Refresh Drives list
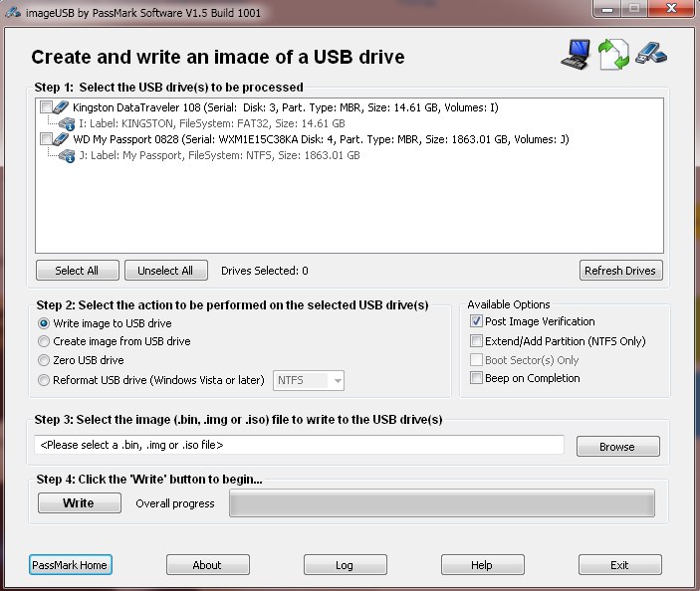This screenshot has width=700, height=591. 621,271
